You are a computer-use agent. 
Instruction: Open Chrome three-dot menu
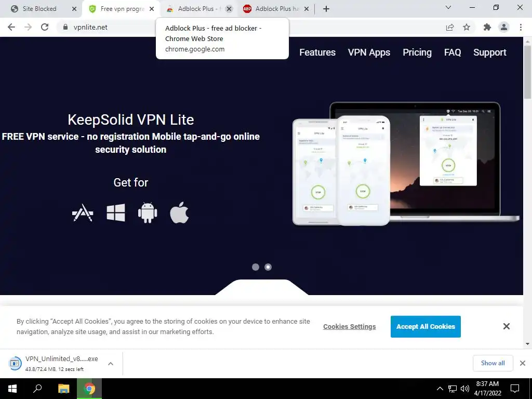521,27
